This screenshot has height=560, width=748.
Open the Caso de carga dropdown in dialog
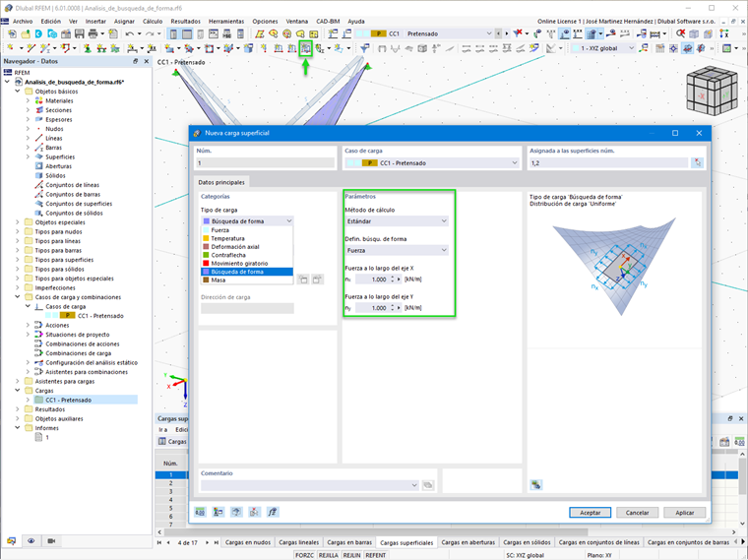pyautogui.click(x=432, y=162)
